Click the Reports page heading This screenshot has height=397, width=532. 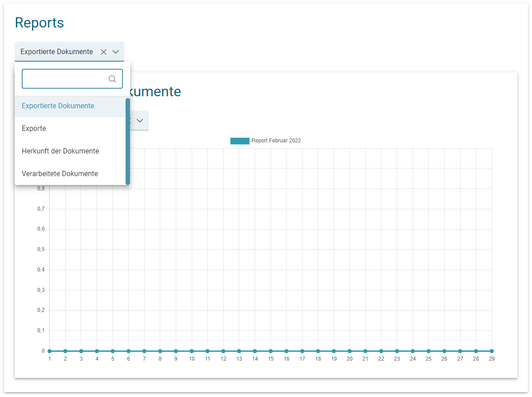[39, 23]
